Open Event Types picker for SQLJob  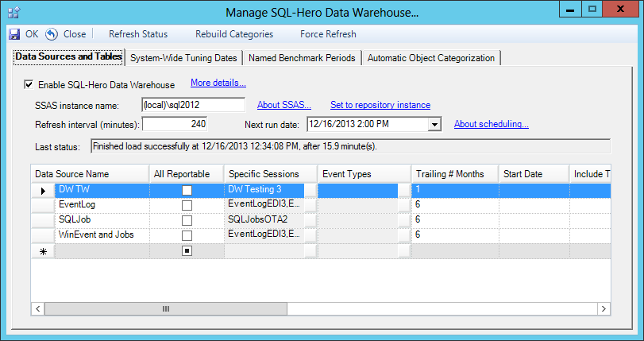[x=404, y=220]
